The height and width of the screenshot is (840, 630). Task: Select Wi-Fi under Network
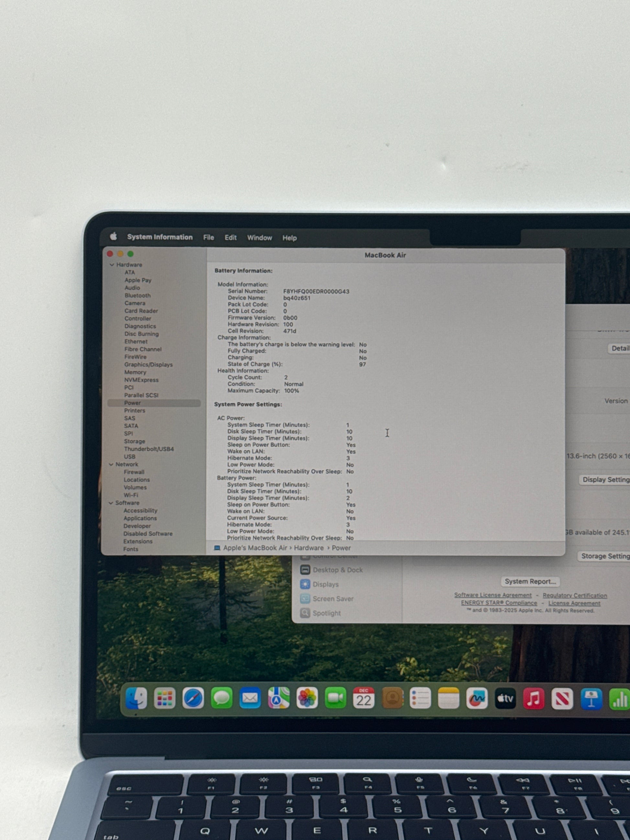131,495
